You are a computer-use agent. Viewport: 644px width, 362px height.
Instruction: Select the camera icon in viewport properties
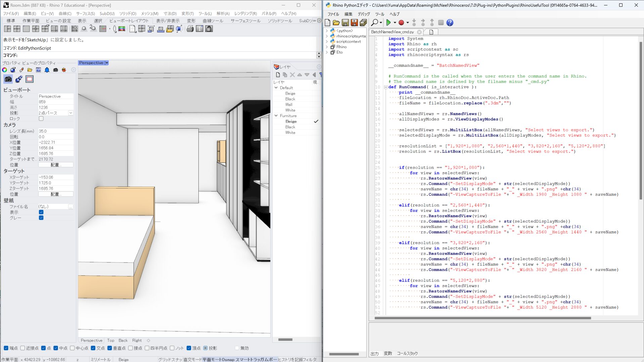tap(8, 79)
